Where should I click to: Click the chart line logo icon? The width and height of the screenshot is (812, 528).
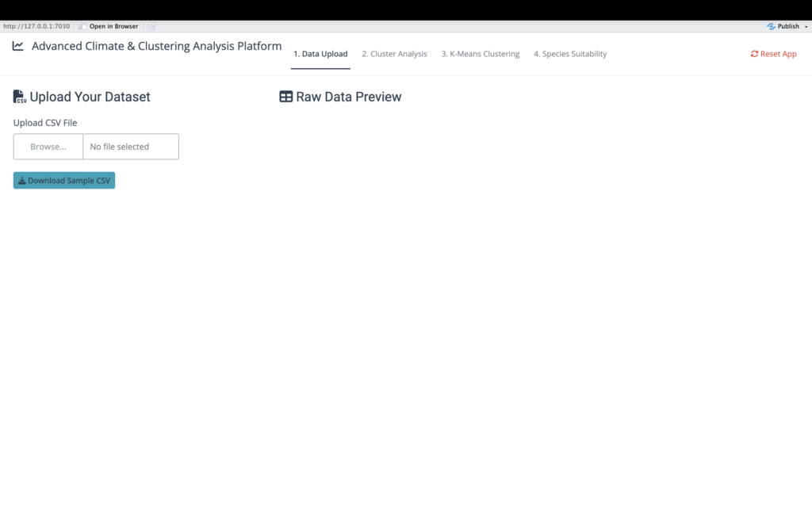[18, 46]
